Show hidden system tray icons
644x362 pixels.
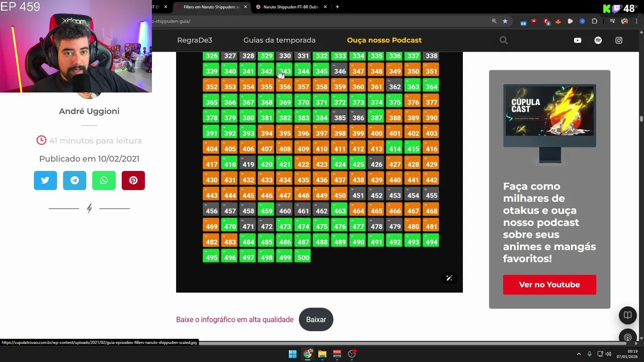[579, 354]
